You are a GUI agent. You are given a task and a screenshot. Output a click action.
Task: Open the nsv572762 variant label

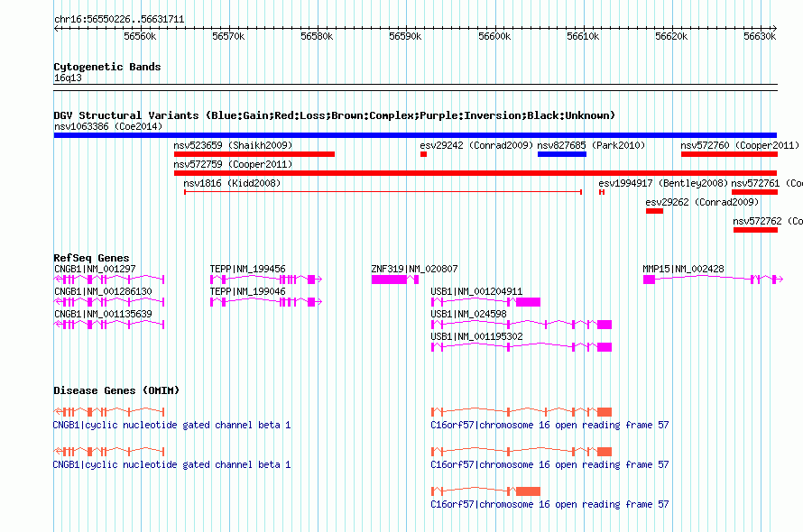[x=768, y=221]
